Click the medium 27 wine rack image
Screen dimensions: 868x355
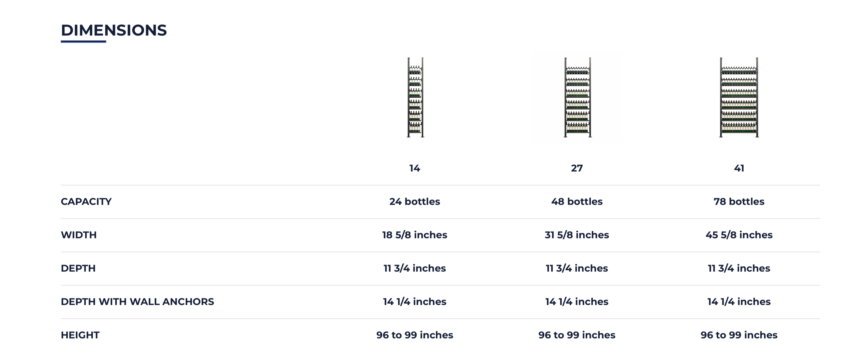pos(577,97)
